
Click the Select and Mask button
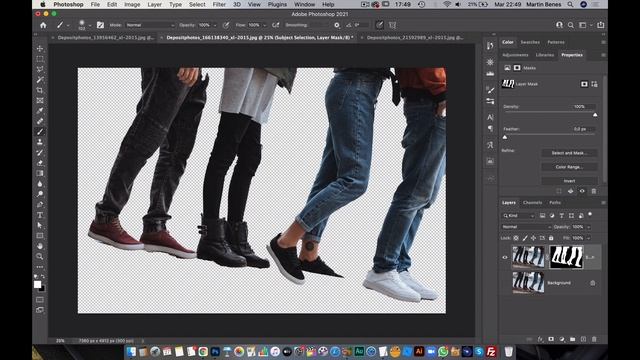[569, 153]
